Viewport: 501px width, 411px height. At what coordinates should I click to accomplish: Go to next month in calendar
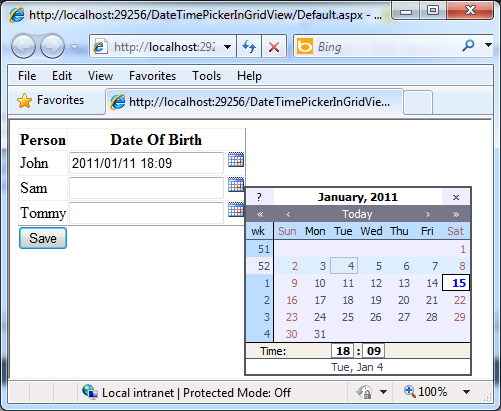pyautogui.click(x=428, y=214)
